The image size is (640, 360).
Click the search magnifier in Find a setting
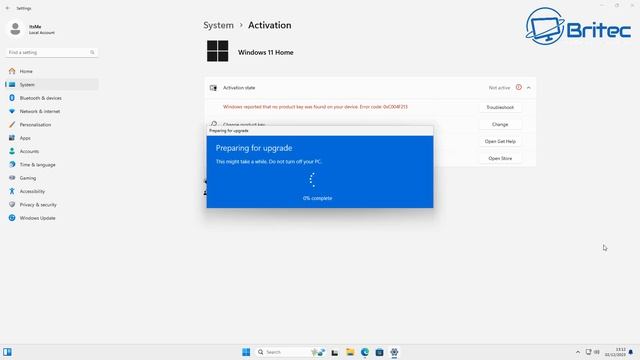click(x=92, y=52)
